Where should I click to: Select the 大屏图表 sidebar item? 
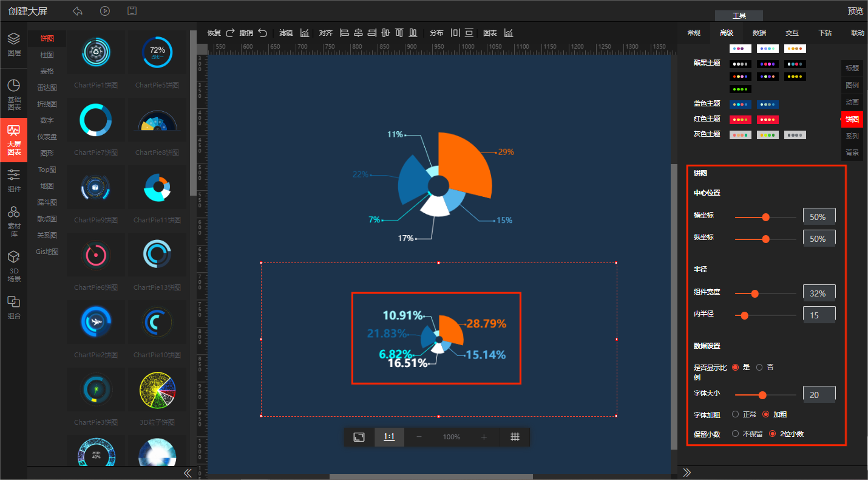14,140
